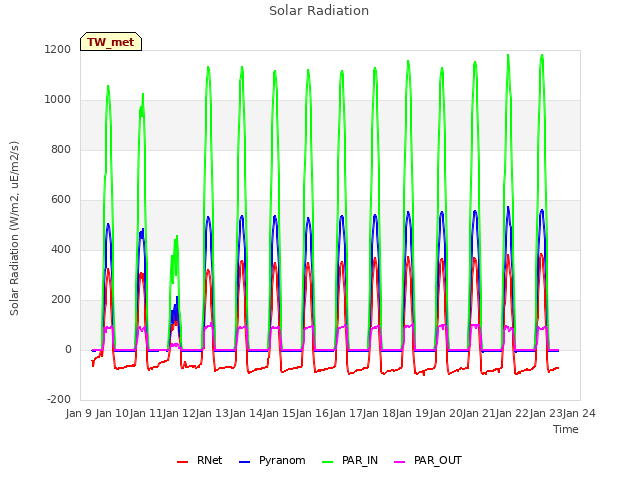Image resolution: width=640 pixels, height=480 pixels.
Task: Click the Jan 12 x-axis tick label
Action: 179,413
